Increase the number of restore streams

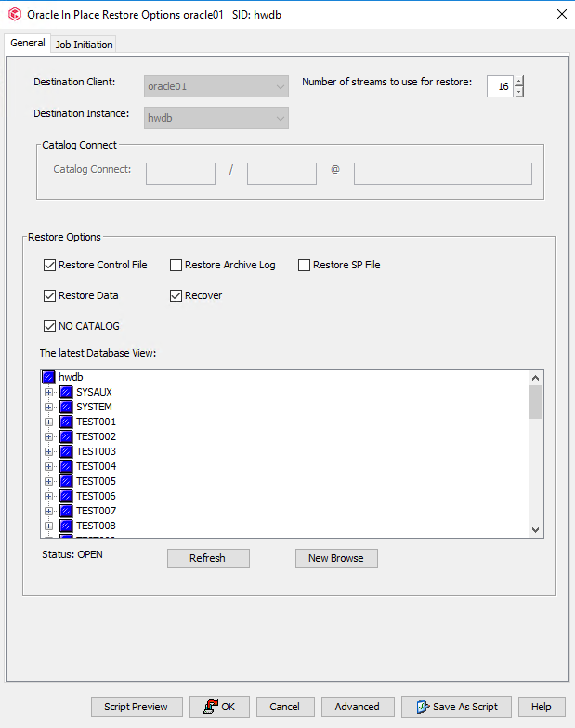pos(518,81)
